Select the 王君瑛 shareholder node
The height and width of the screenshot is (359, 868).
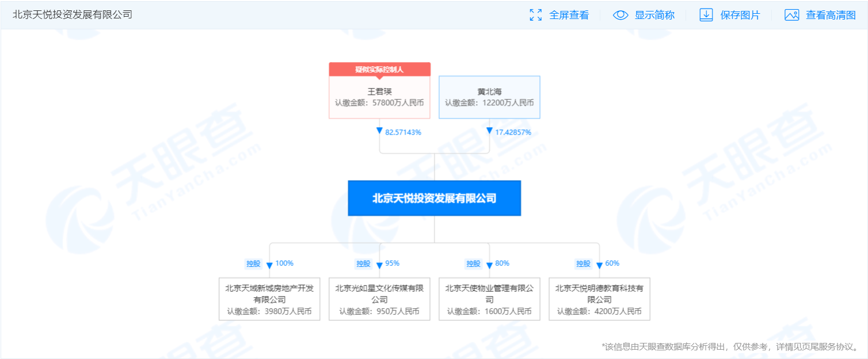pyautogui.click(x=379, y=97)
